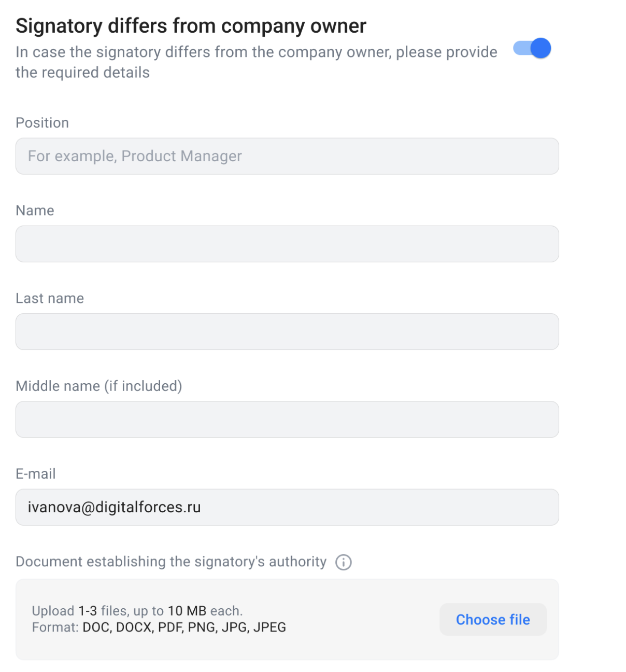Place cursor in the ivanova@digitalforces.ru text
The image size is (626, 672).
pyautogui.click(x=114, y=507)
